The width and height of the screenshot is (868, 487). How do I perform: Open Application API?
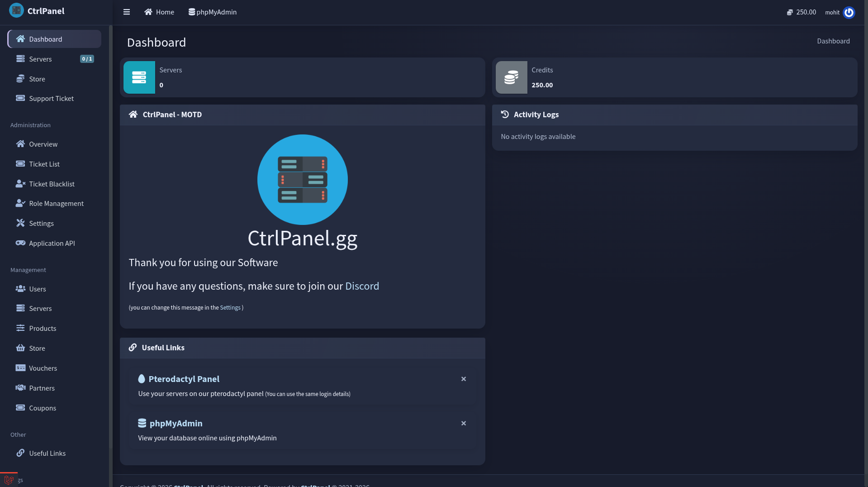pyautogui.click(x=54, y=243)
